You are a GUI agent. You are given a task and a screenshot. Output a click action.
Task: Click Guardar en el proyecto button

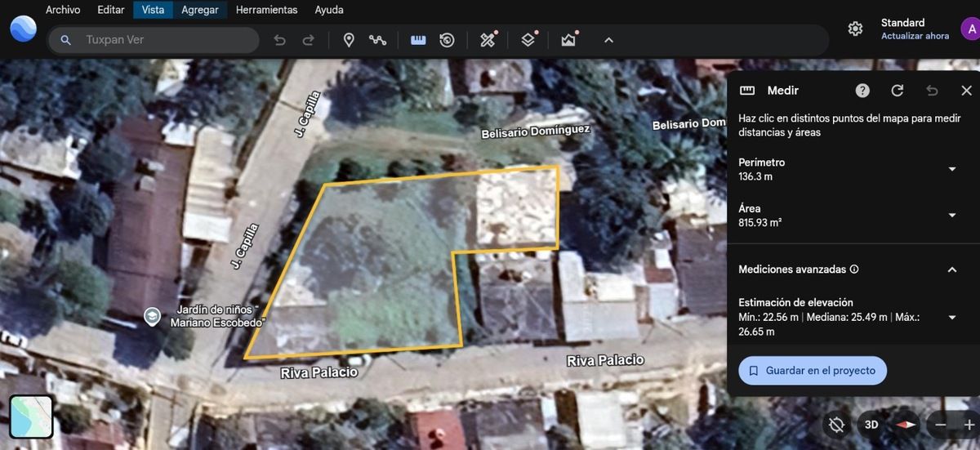(x=813, y=371)
